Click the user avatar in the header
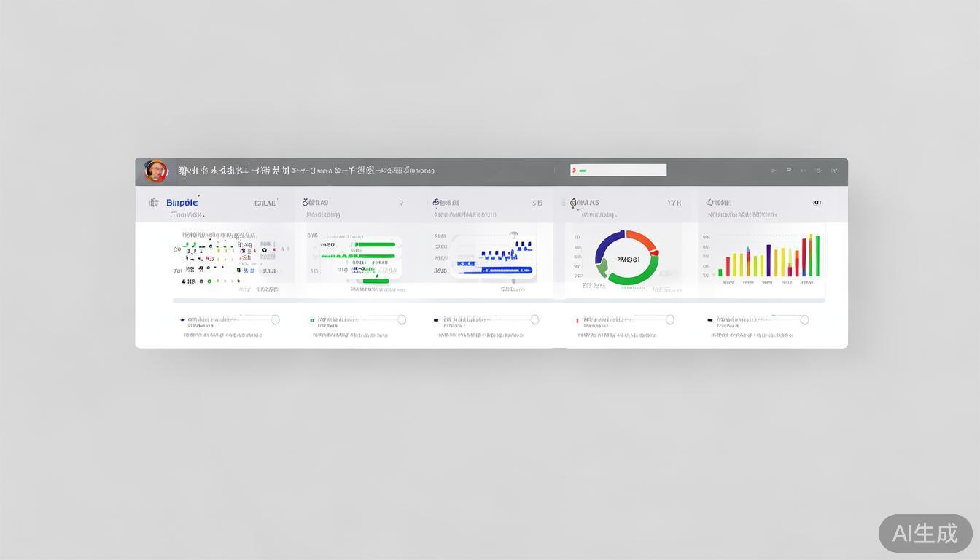This screenshot has height=560, width=980. [155, 171]
